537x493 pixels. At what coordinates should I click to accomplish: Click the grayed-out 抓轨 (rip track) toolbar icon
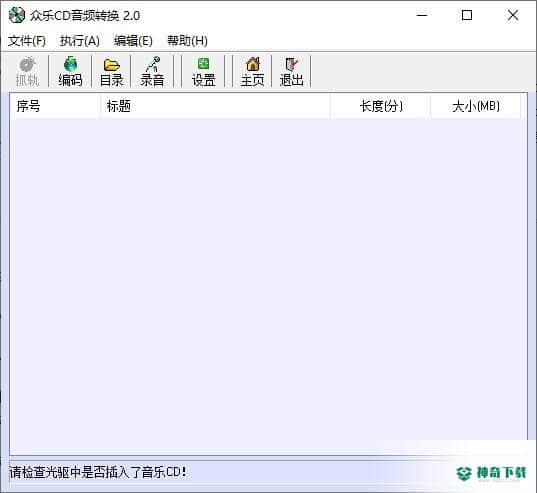point(27,71)
